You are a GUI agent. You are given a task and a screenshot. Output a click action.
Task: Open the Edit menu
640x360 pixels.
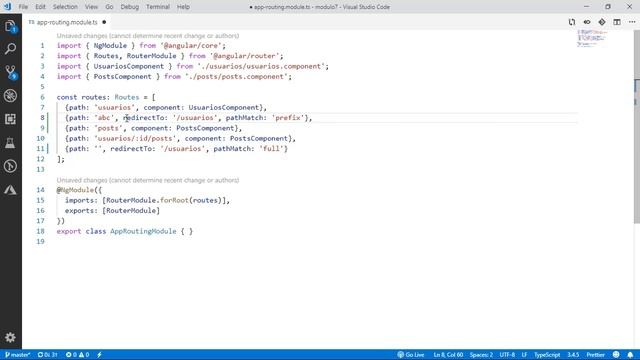(x=40, y=7)
